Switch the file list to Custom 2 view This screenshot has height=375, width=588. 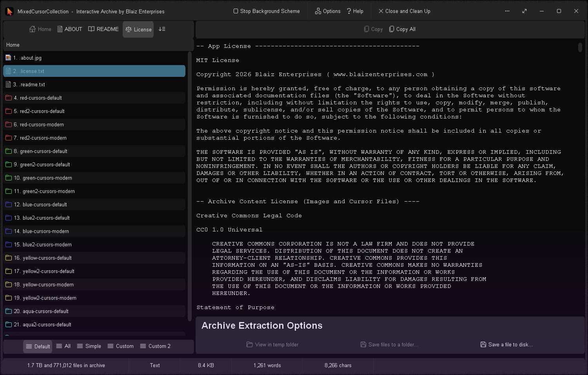pos(155,346)
